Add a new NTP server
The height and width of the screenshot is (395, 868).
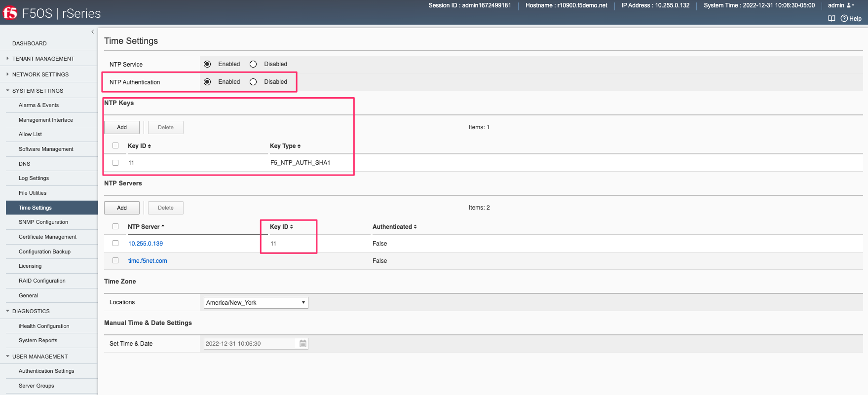tap(122, 208)
